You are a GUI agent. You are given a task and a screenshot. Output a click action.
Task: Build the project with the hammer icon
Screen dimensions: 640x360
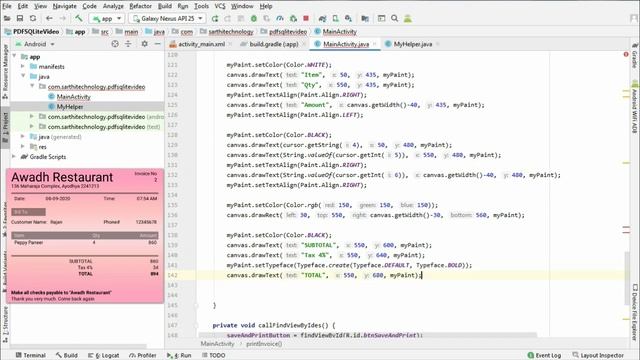(x=78, y=18)
